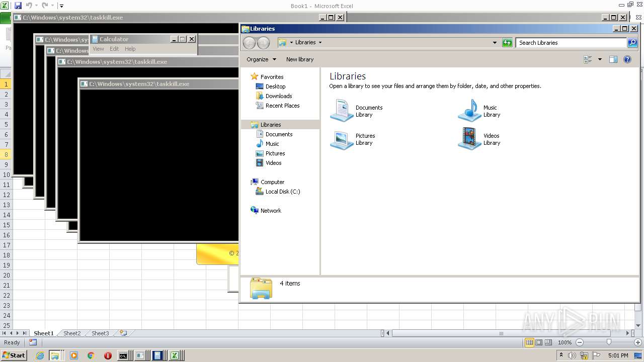Viewport: 644px width, 362px height.
Task: Switch to Sheet3 tab
Action: [x=100, y=333]
